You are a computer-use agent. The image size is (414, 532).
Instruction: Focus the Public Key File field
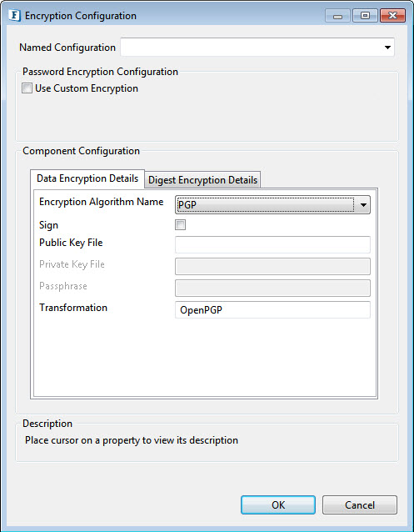tap(272, 244)
